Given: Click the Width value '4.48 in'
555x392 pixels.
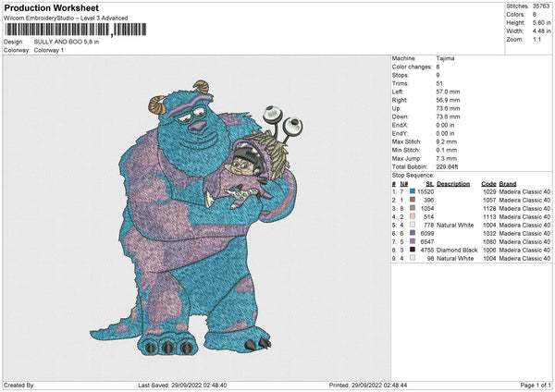Looking at the screenshot, I should [542, 31].
